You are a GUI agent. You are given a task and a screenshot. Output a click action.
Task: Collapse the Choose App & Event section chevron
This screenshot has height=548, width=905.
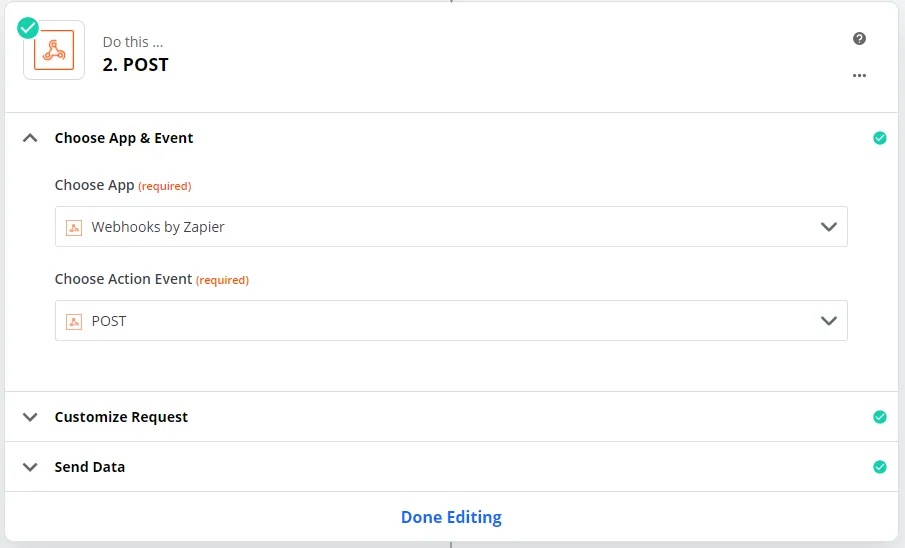[x=30, y=138]
